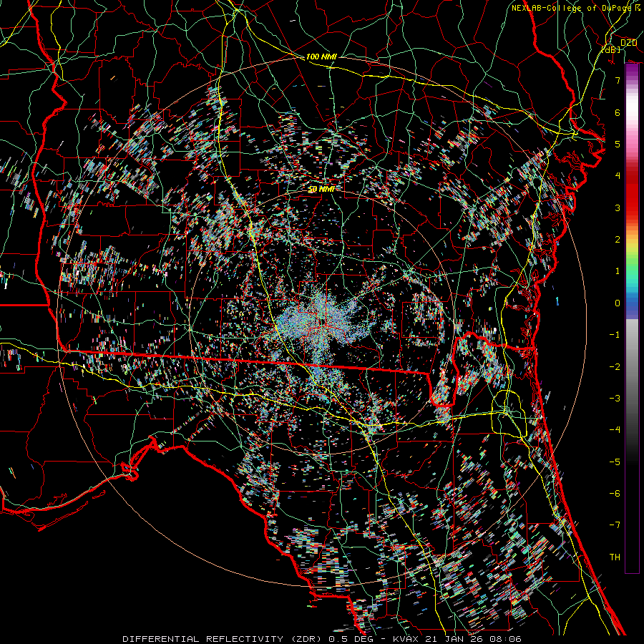Click the NEXLAB-College of DuPage watermark text
The width and height of the screenshot is (644, 644).
(571, 8)
